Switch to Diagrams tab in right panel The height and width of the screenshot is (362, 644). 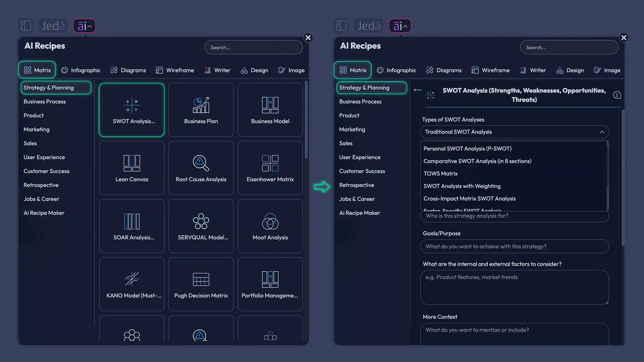click(444, 70)
